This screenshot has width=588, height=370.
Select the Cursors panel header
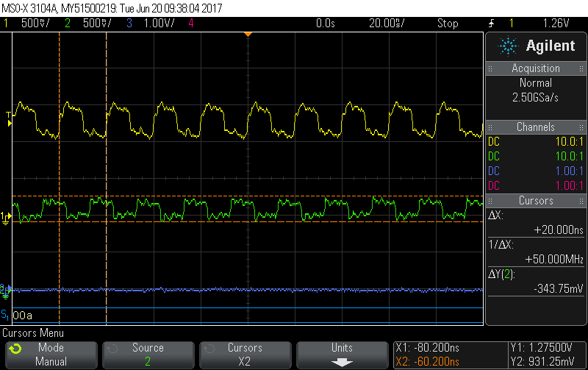point(536,201)
